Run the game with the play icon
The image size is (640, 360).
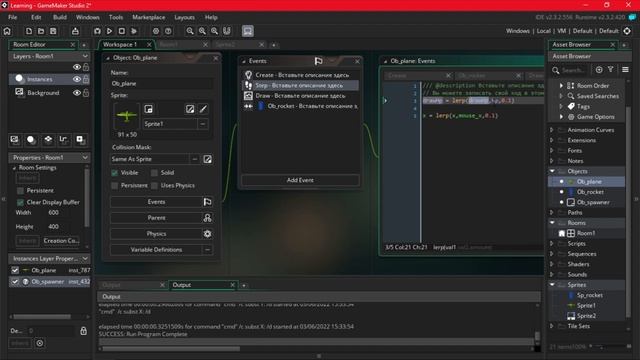coord(109,31)
